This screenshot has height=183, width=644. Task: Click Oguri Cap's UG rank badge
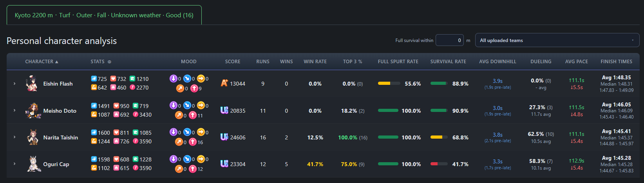(x=224, y=164)
